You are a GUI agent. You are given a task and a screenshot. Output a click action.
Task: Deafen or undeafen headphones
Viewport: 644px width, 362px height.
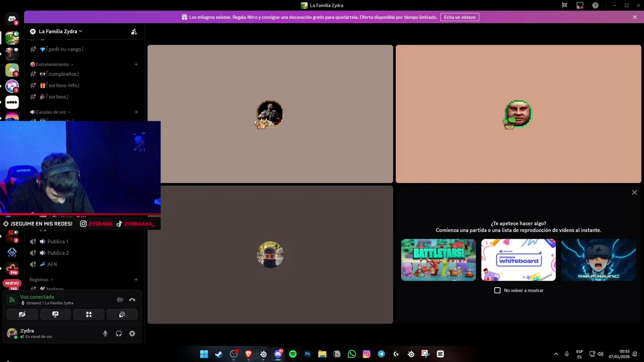point(119,333)
